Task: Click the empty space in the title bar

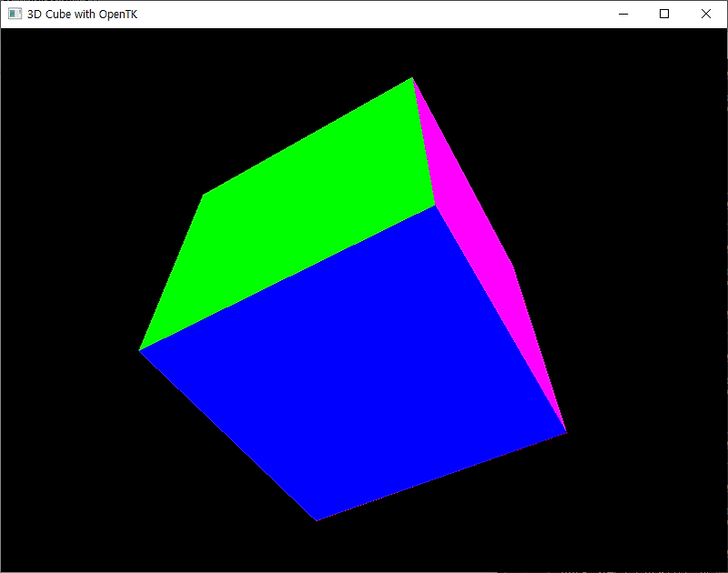Action: coord(364,14)
